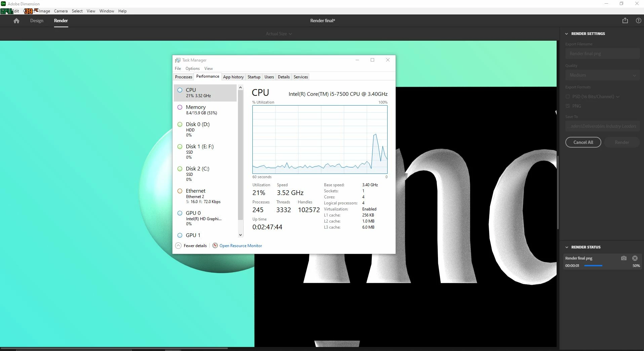Select CPU in Task Manager sidebar
This screenshot has height=351, width=644.
[205, 92]
